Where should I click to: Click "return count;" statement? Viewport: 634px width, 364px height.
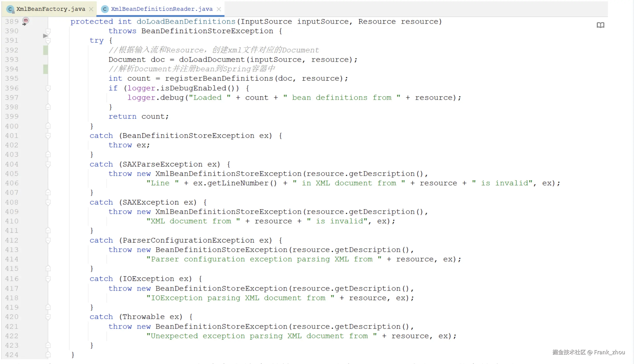coord(139,117)
